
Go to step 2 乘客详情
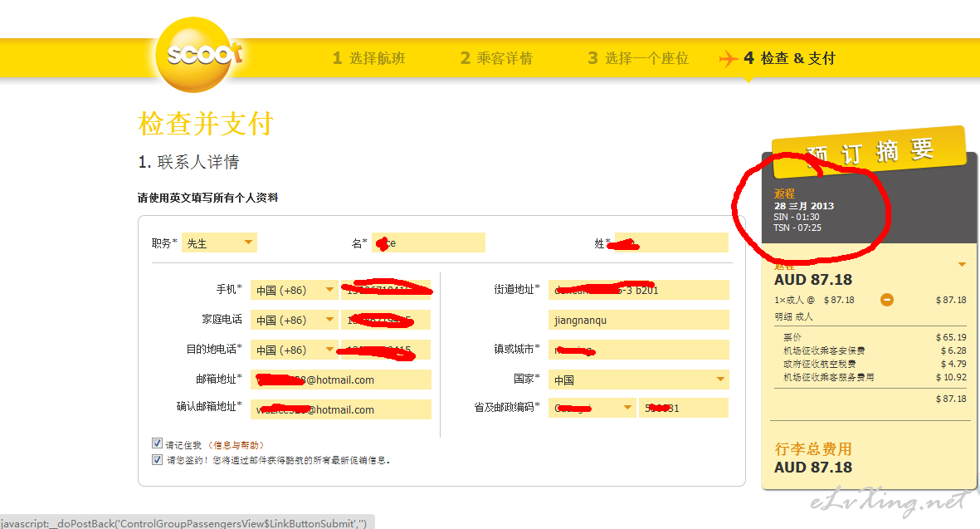click(496, 58)
